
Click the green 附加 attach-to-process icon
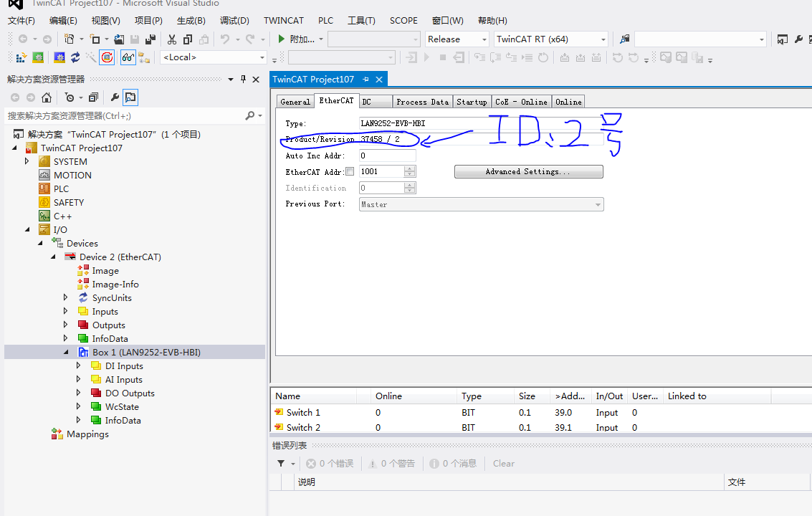point(282,39)
